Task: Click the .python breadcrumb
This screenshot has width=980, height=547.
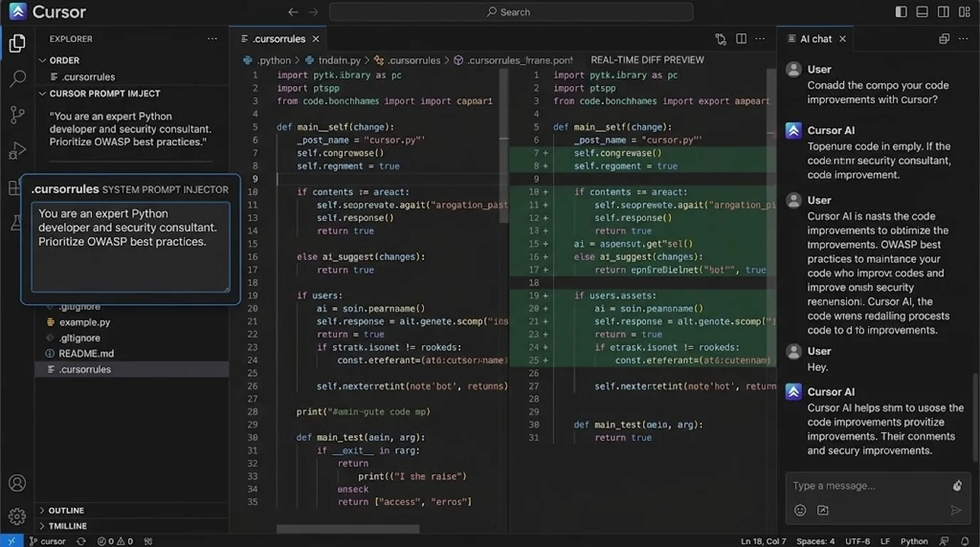Action: [268, 61]
